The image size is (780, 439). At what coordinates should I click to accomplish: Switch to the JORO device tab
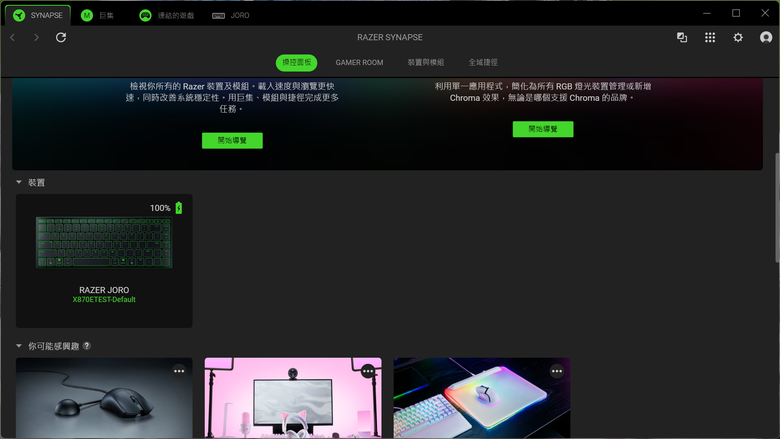point(231,15)
